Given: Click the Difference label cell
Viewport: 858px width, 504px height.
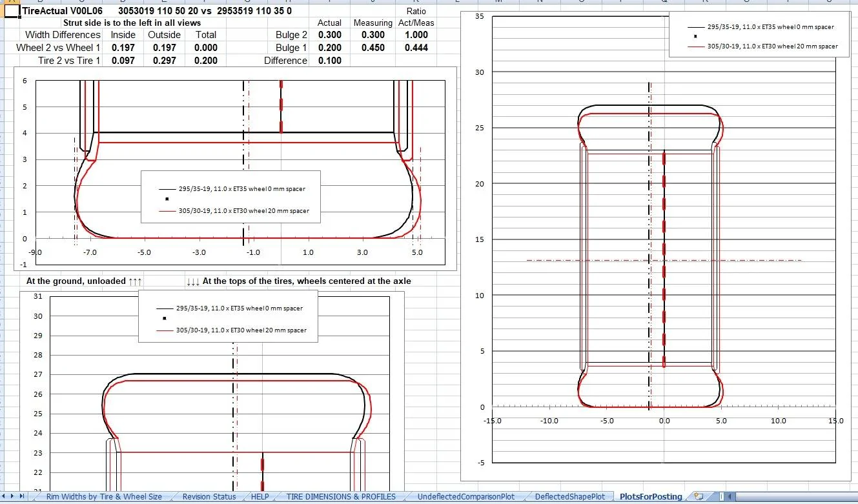Looking at the screenshot, I should pos(285,61).
